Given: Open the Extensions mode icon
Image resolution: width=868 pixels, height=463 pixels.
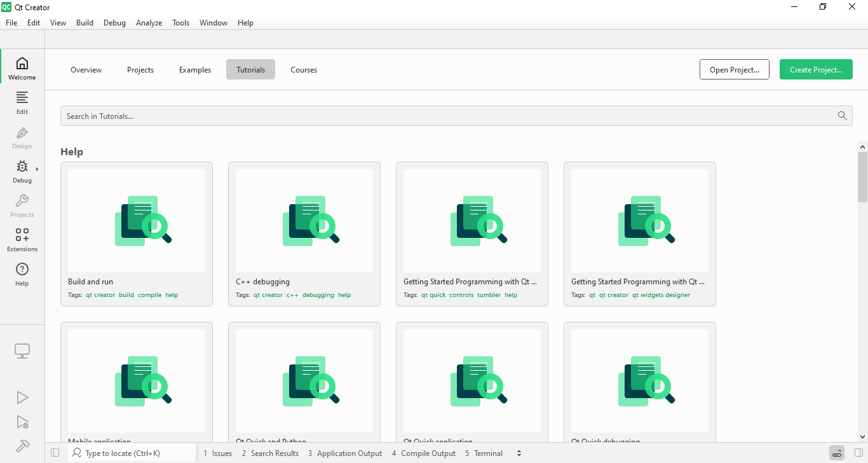Looking at the screenshot, I should coord(22,239).
